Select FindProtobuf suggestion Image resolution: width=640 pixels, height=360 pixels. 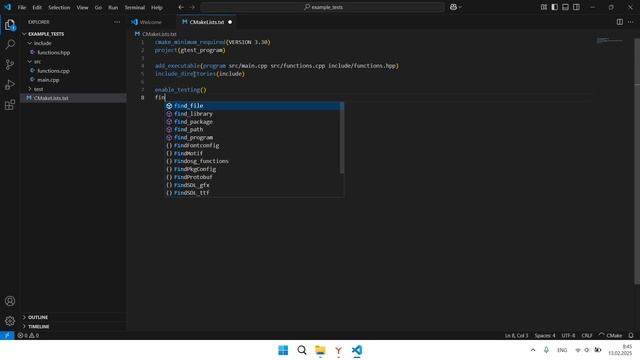pos(253,177)
